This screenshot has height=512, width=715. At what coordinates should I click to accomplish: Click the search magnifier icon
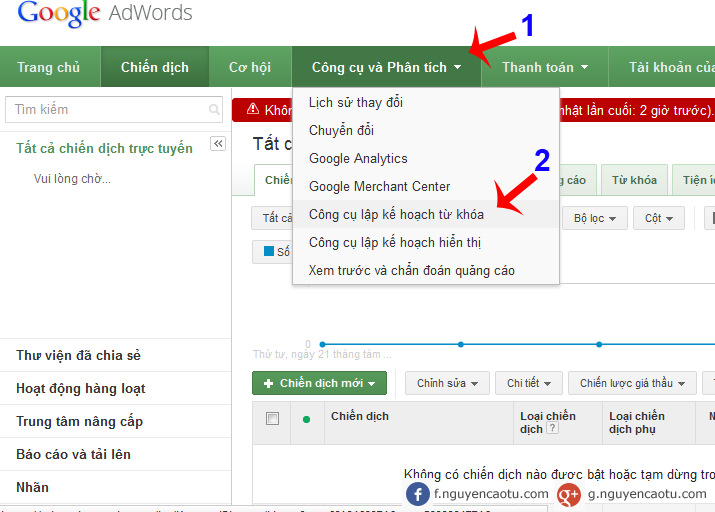coord(214,109)
